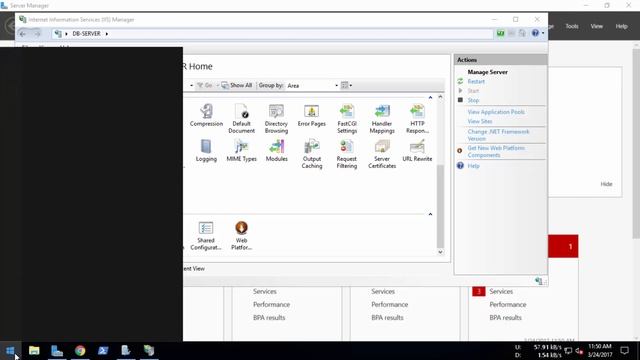This screenshot has width=640, height=360.
Task: Open IIS Manager taskbar icon
Action: pyautogui.click(x=149, y=351)
